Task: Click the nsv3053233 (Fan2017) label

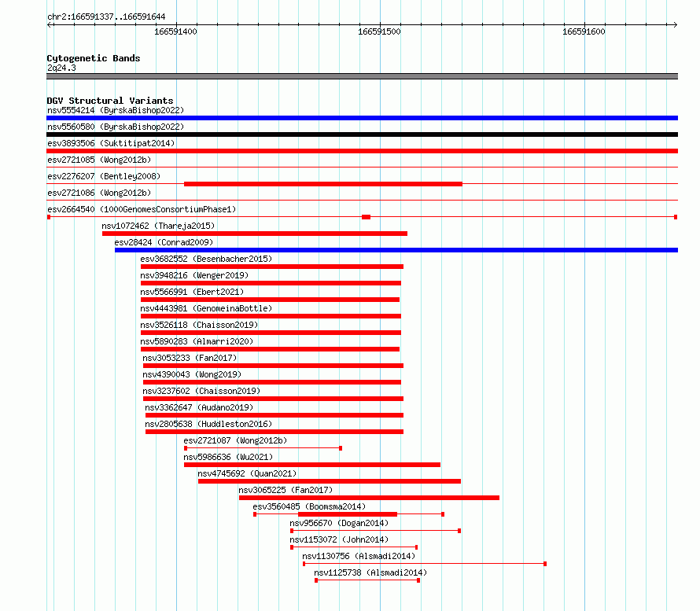Action: coord(190,358)
